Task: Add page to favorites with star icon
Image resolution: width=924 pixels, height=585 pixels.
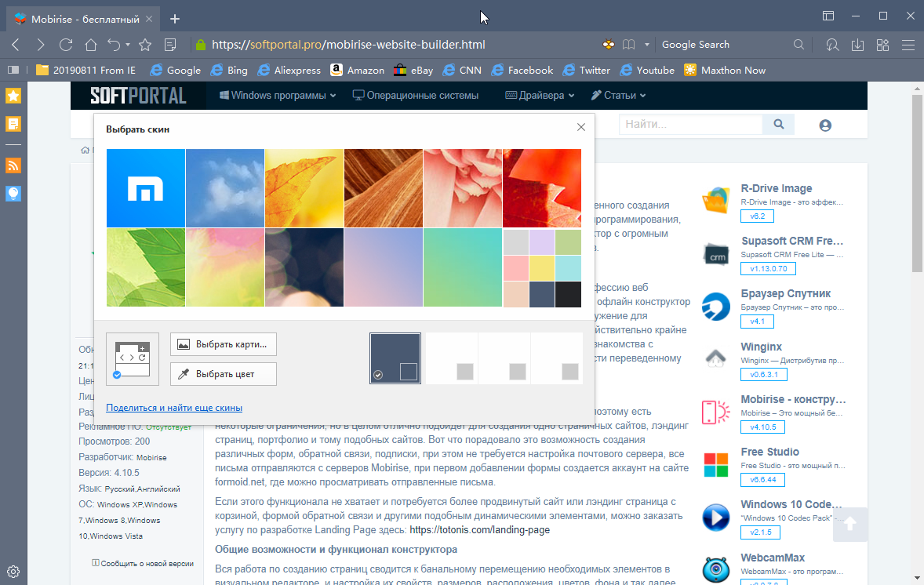Action: tap(145, 45)
